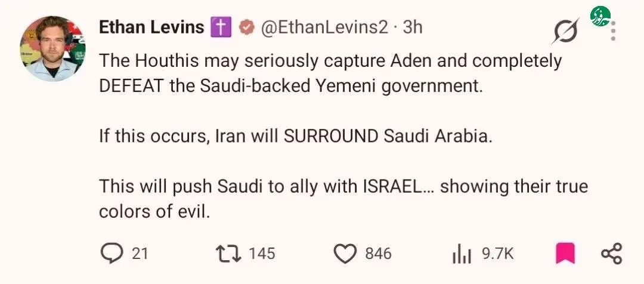Click the 9.7K views count
The image size is (644, 284).
498,253
